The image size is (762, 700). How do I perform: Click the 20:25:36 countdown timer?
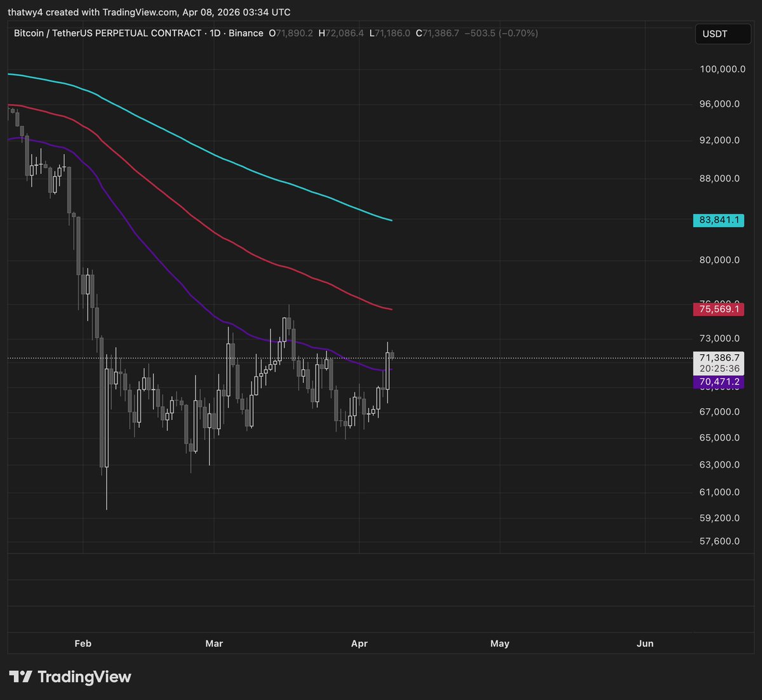coord(719,369)
